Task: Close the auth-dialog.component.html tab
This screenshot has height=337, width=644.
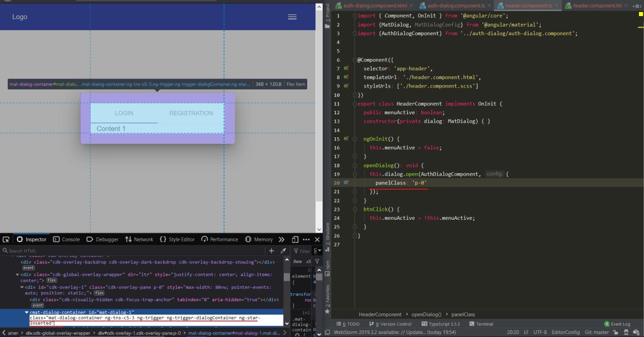Action: (x=411, y=6)
